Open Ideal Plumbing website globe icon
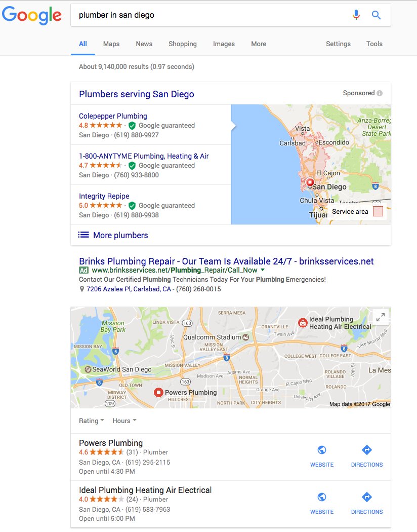The width and height of the screenshot is (417, 532). coord(322,497)
